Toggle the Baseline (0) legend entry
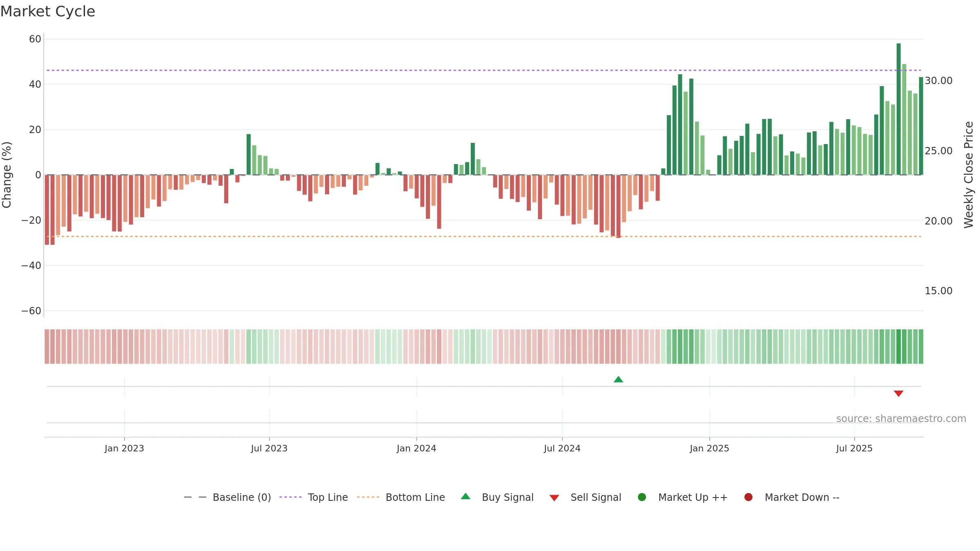Viewport: 980px width, 551px height. [227, 497]
